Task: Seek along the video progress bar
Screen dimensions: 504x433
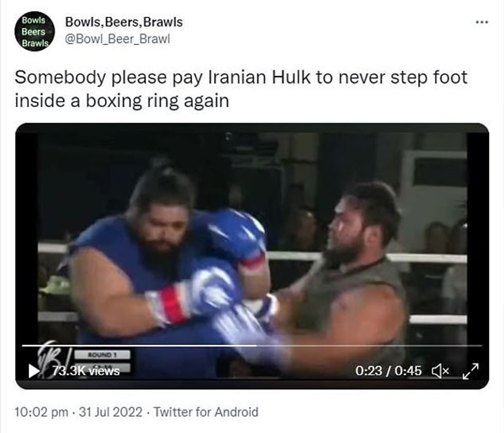Action: pos(252,345)
